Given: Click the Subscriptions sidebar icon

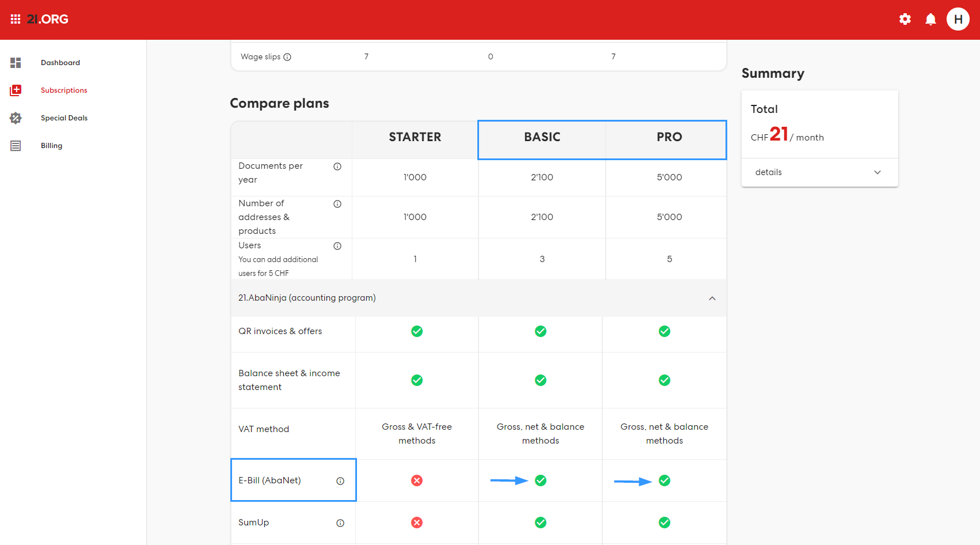Looking at the screenshot, I should pyautogui.click(x=16, y=90).
